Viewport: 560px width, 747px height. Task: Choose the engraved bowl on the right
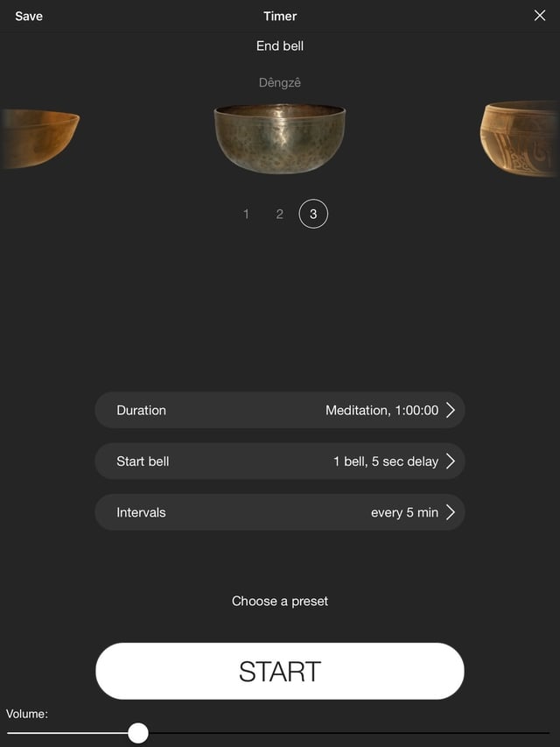[x=520, y=138]
